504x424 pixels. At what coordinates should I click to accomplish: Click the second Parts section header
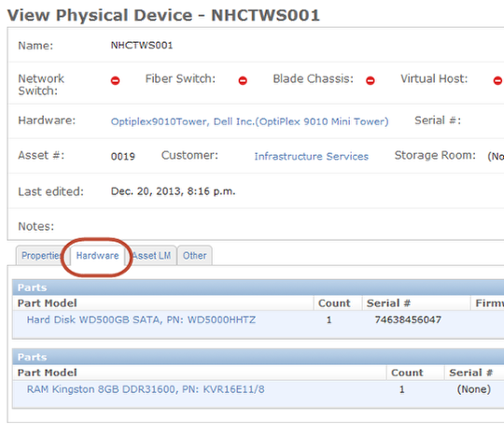click(x=259, y=357)
